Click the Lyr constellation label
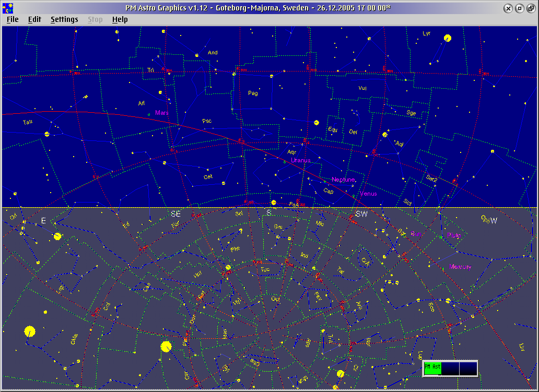This screenshot has height=392, width=539. click(x=427, y=33)
